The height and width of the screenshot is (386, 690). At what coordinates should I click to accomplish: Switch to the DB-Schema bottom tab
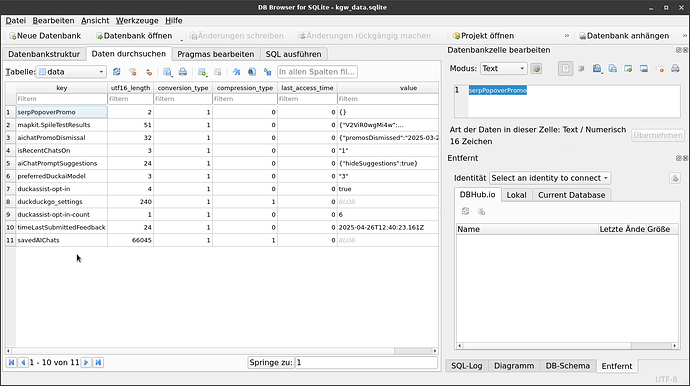(568, 366)
